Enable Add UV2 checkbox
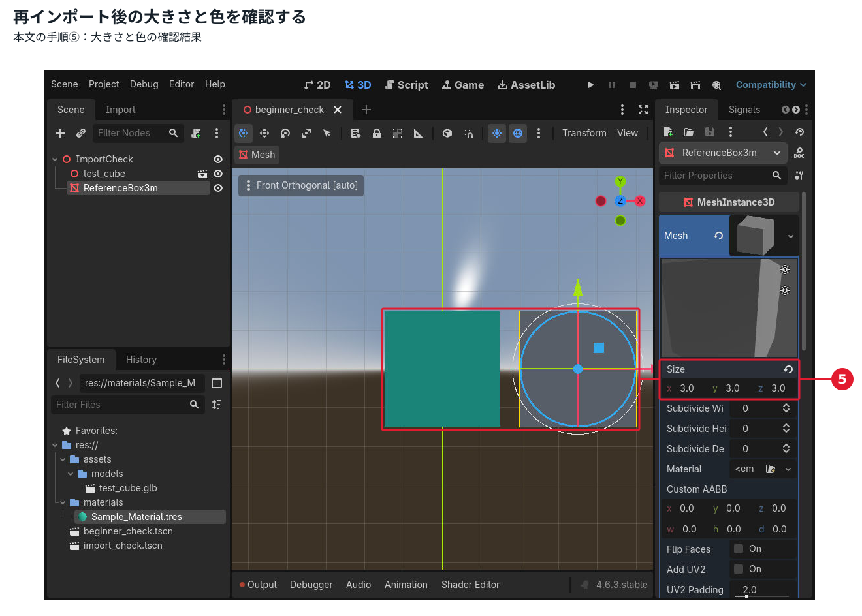Screen dimensions: 862x616 tap(739, 569)
